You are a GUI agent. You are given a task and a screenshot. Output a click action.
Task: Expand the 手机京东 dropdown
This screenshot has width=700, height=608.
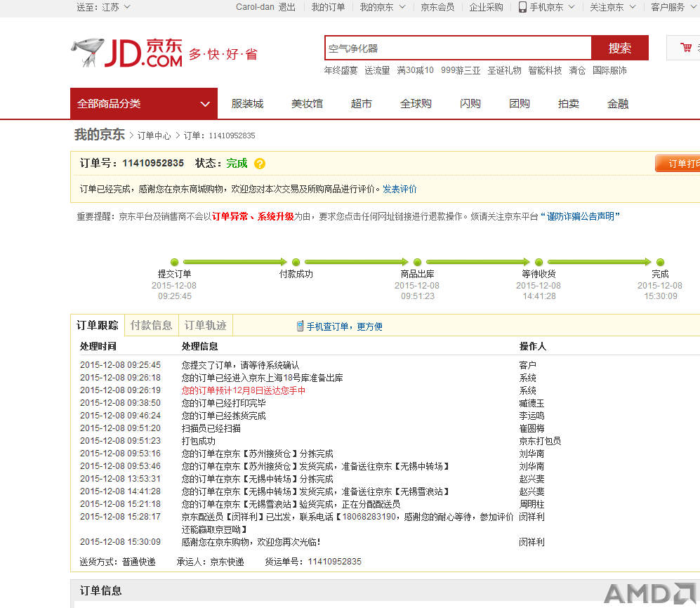pos(552,7)
